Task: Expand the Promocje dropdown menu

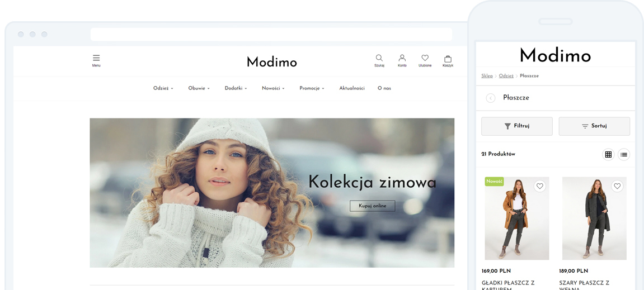Action: click(x=312, y=88)
